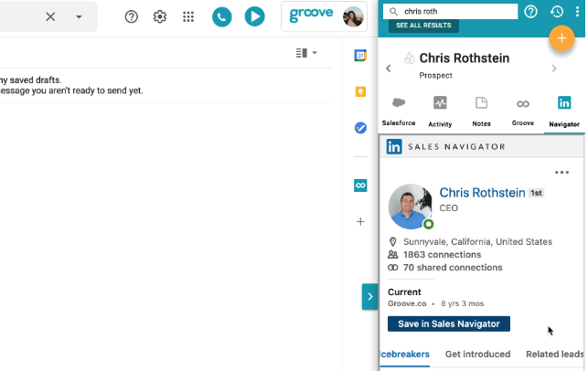Viewport: 588px width, 371px height.
Task: Select the Related leads tab
Action: point(555,355)
